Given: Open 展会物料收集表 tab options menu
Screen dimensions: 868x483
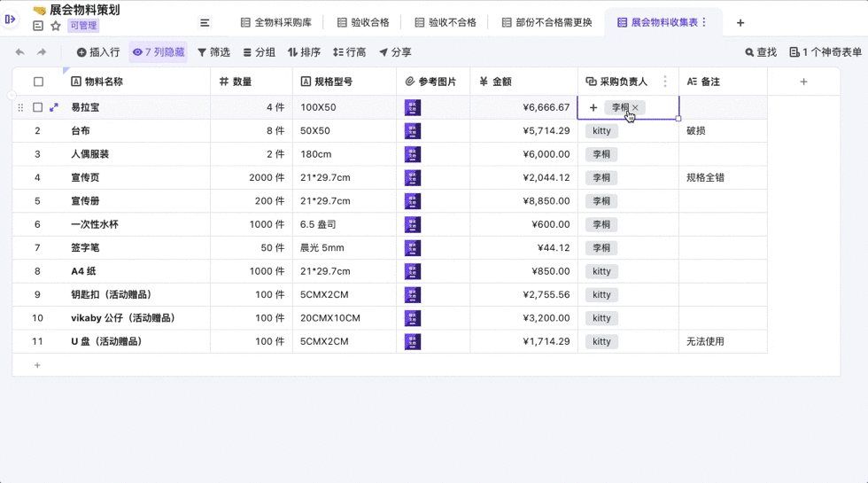Looking at the screenshot, I should click(x=704, y=23).
